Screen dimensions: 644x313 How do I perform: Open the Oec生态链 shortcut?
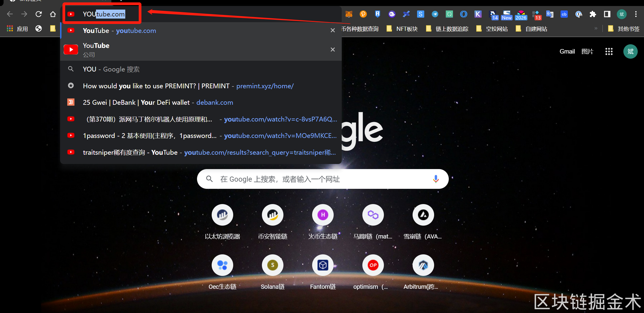point(222,272)
